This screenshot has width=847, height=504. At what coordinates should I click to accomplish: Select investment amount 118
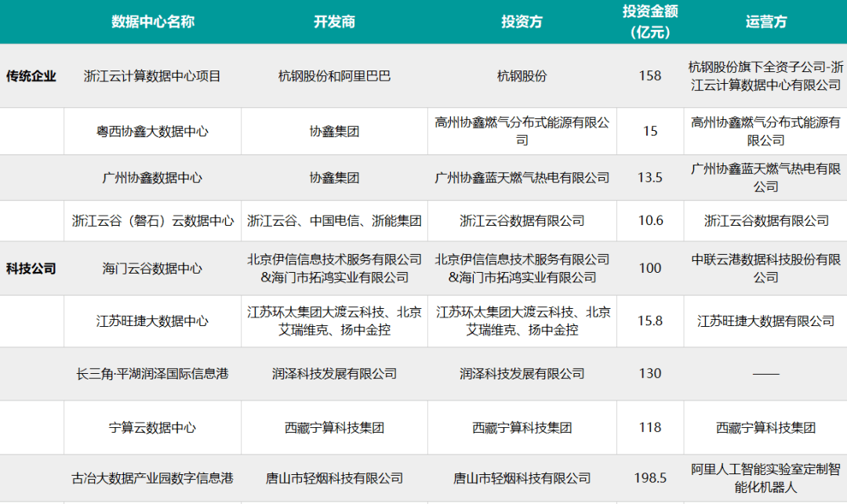pyautogui.click(x=650, y=427)
